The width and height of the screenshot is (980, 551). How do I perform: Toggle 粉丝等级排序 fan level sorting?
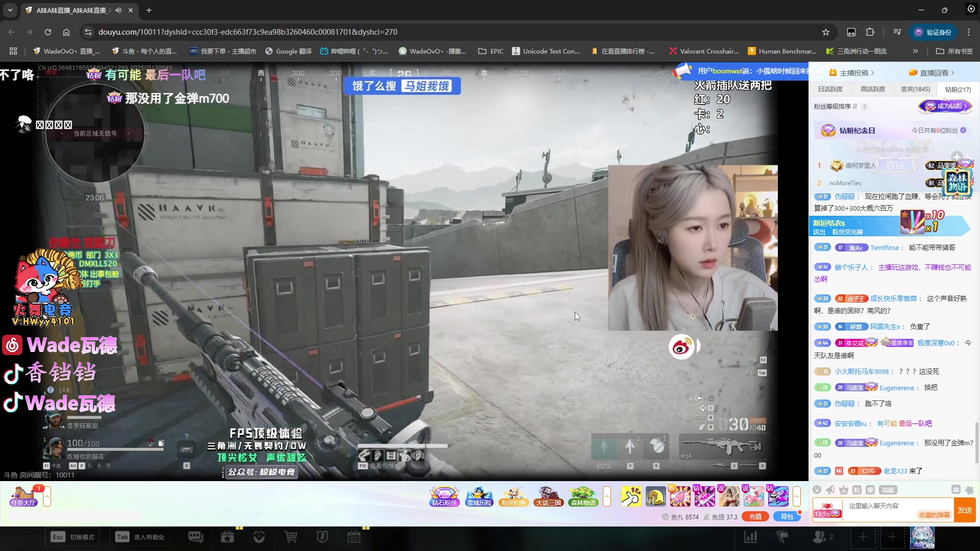(836, 107)
